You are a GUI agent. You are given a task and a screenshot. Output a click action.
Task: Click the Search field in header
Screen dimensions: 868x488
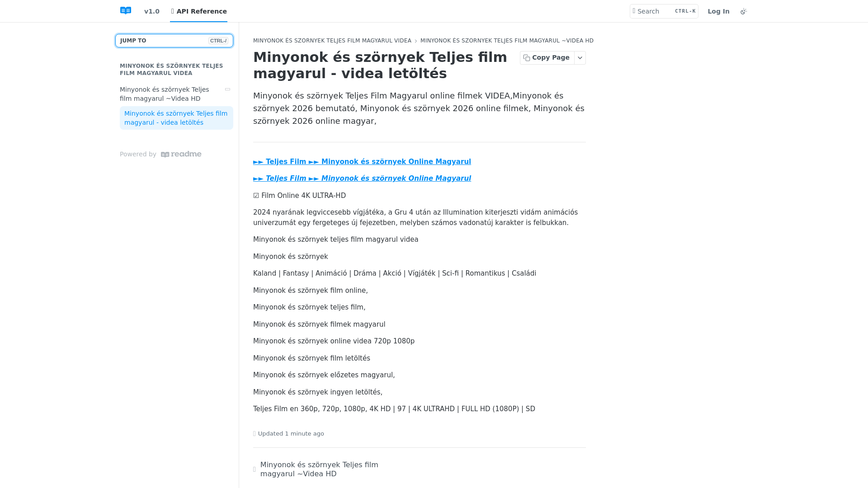coord(664,11)
